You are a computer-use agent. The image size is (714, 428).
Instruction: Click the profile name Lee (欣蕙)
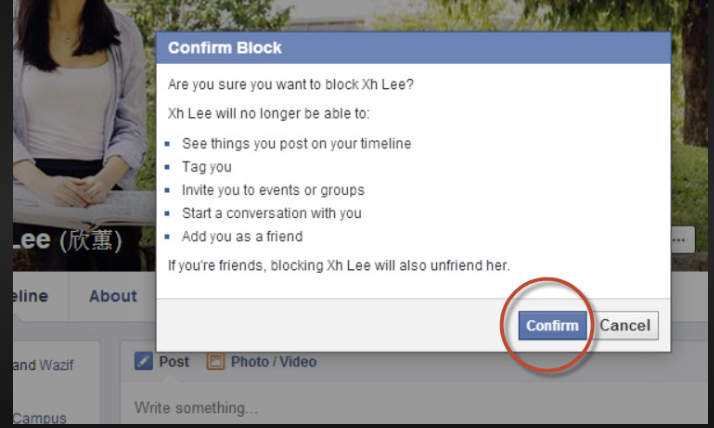click(66, 240)
